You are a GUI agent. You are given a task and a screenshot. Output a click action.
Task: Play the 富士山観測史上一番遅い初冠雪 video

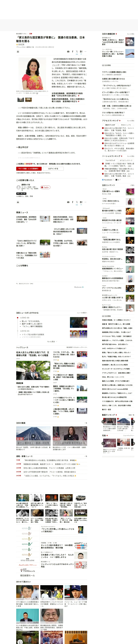click(x=33, y=436)
